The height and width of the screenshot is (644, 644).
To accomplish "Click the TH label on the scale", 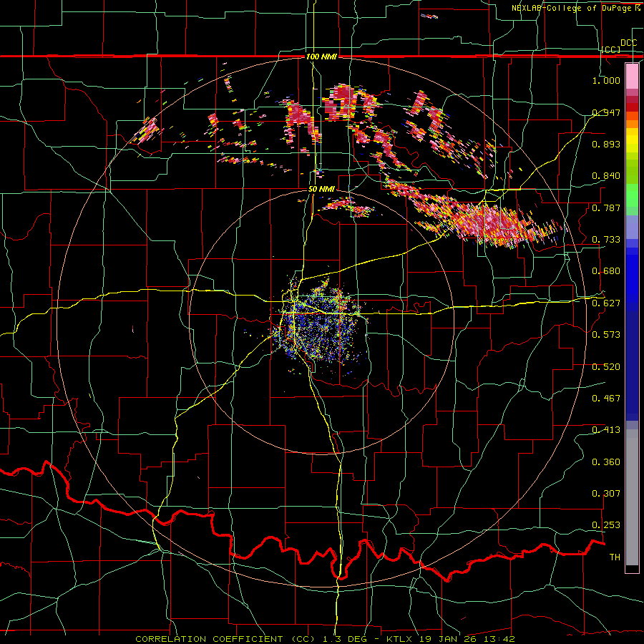I will [615, 557].
